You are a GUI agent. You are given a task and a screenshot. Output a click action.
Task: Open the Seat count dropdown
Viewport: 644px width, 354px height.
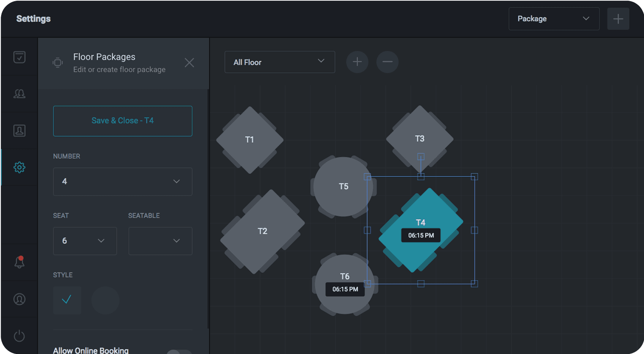85,241
